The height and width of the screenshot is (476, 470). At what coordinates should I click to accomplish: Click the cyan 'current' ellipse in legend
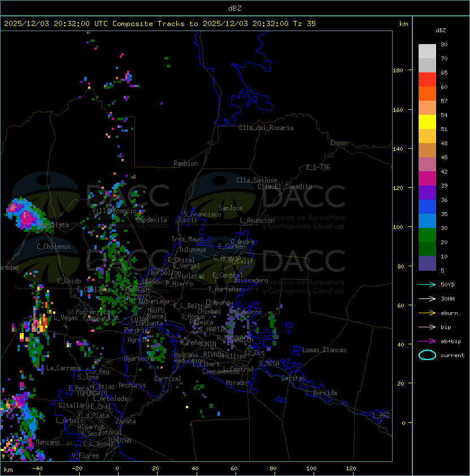pyautogui.click(x=427, y=355)
